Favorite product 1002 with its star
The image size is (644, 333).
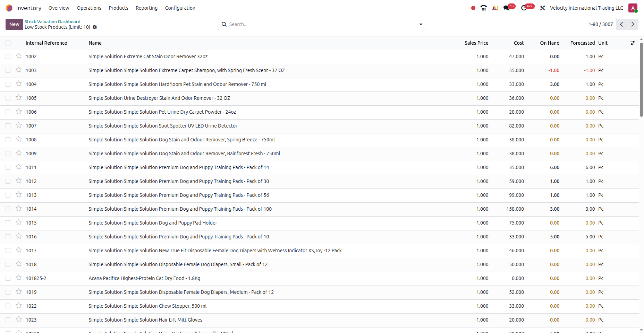pyautogui.click(x=19, y=56)
